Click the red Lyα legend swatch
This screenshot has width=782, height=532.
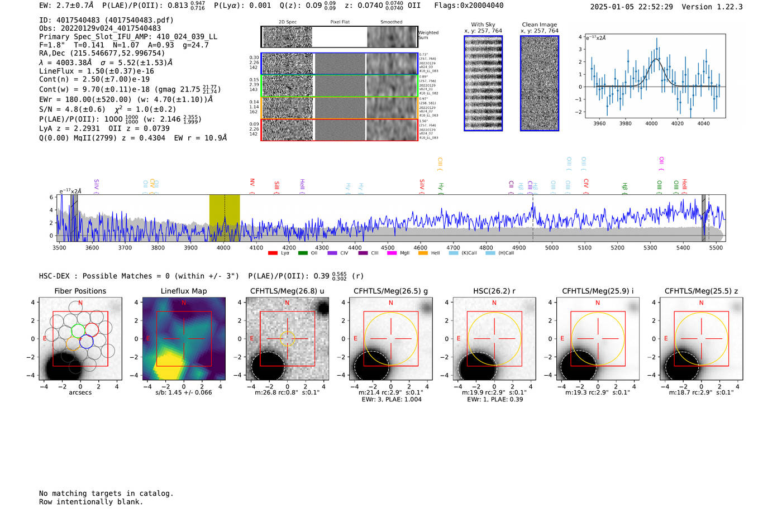click(x=273, y=253)
